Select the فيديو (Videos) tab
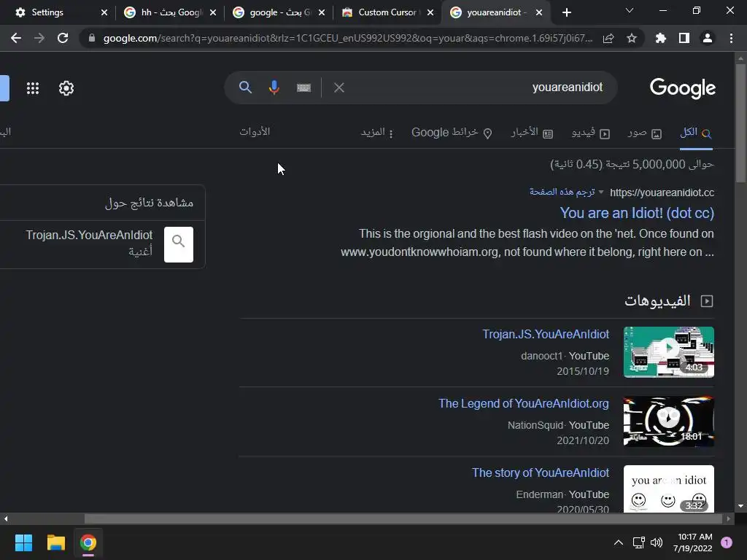The height and width of the screenshot is (560, 747). point(591,133)
